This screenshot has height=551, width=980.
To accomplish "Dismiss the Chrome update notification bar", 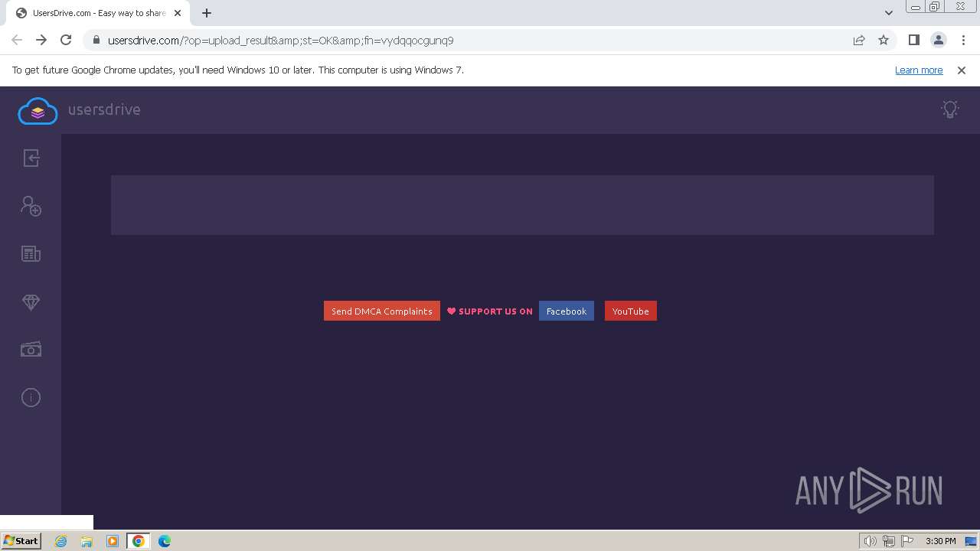I will [962, 70].
